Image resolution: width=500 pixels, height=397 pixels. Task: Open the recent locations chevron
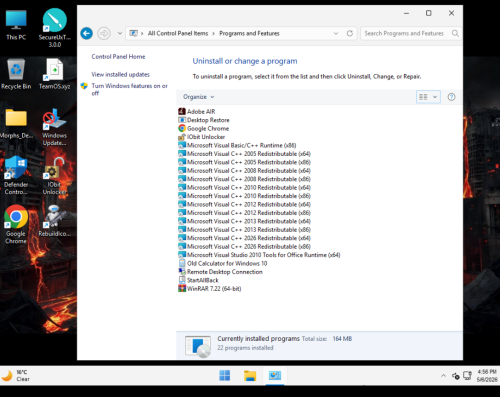120,33
